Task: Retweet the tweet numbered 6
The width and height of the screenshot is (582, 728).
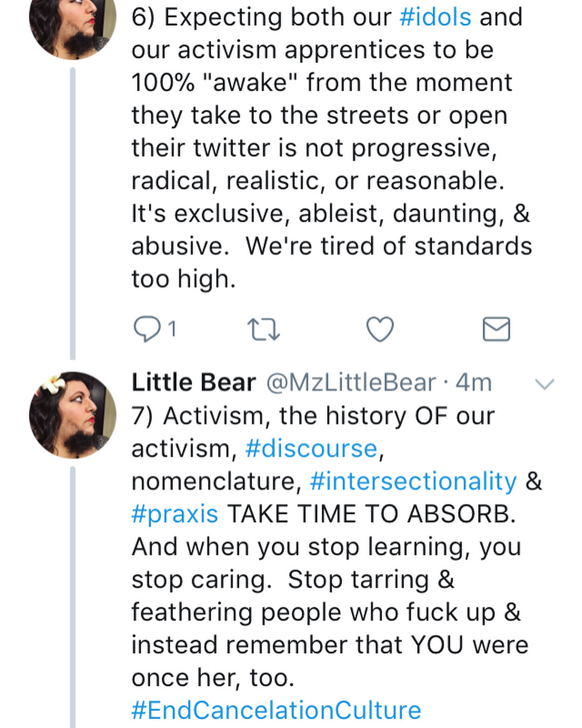Action: 263,329
